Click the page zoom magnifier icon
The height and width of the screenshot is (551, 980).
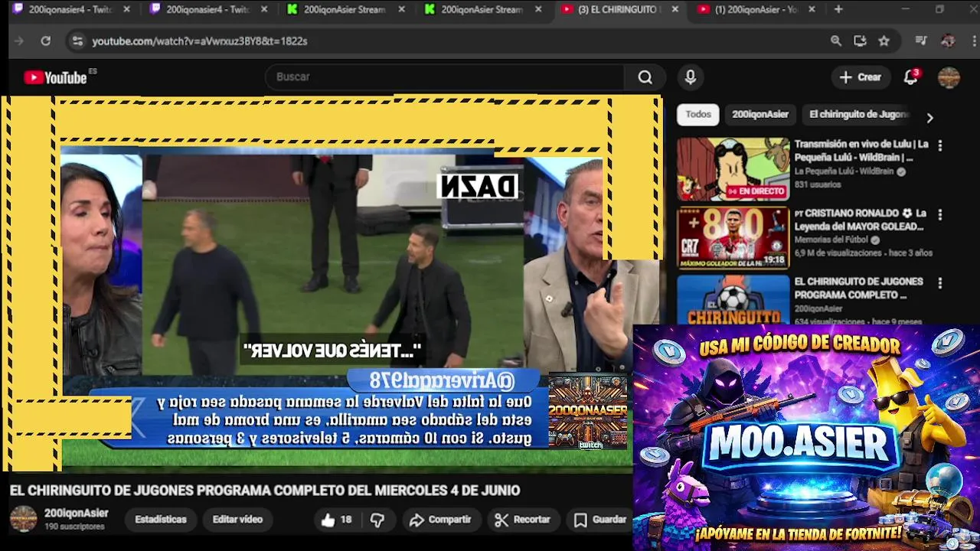pyautogui.click(x=836, y=41)
